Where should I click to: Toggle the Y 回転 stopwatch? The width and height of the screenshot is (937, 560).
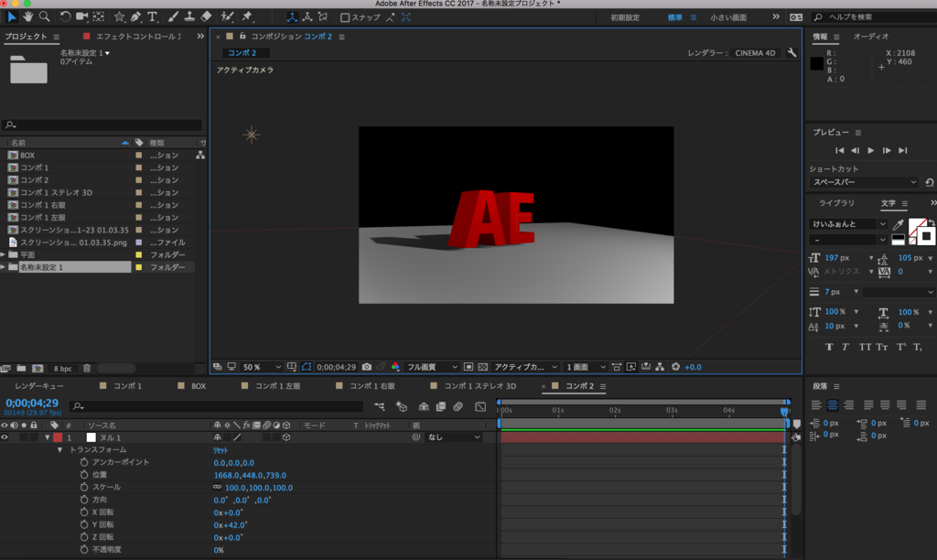pyautogui.click(x=84, y=524)
